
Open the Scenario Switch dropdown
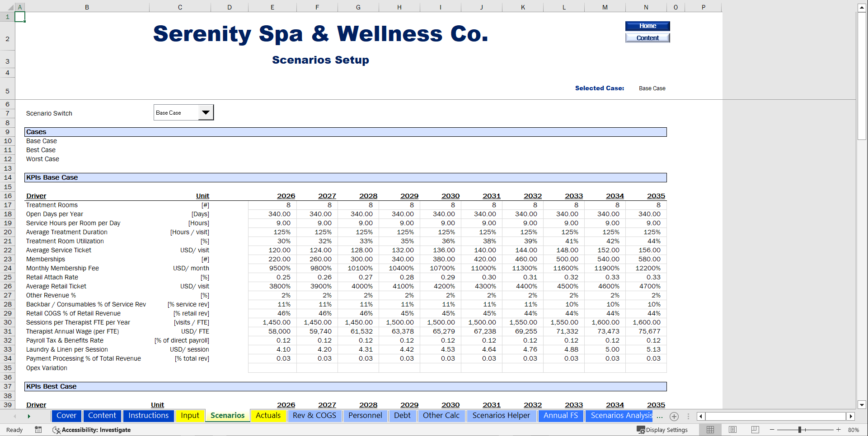(x=206, y=112)
